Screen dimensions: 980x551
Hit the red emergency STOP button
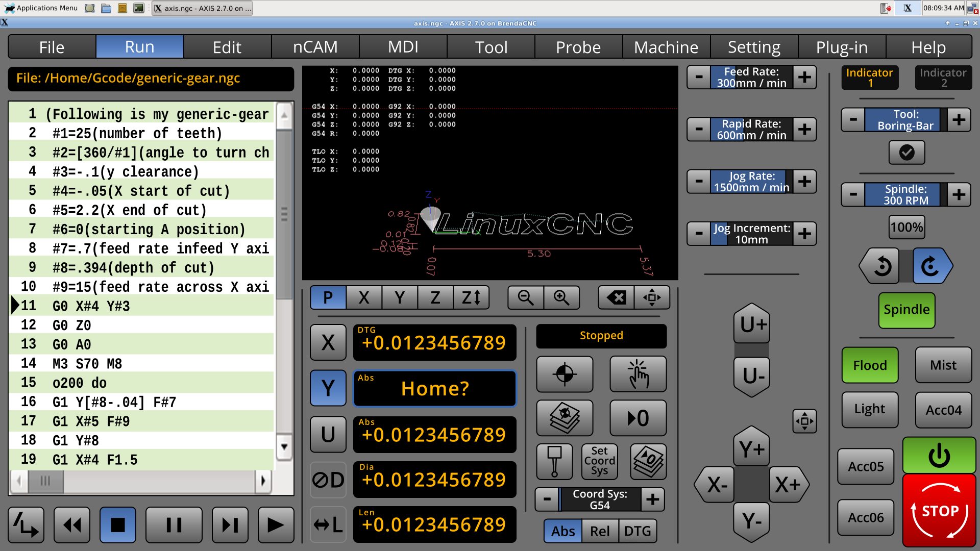coord(939,510)
